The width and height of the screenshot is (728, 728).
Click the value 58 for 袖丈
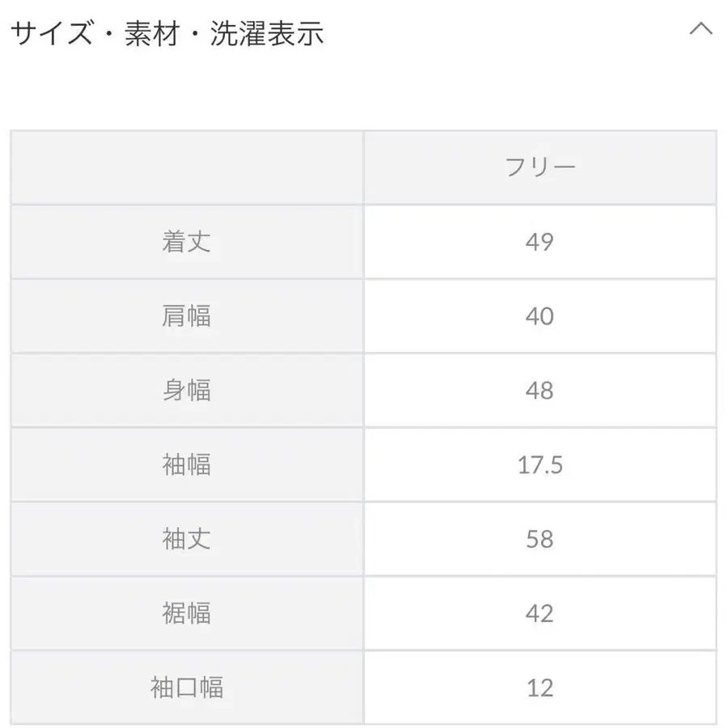(540, 539)
